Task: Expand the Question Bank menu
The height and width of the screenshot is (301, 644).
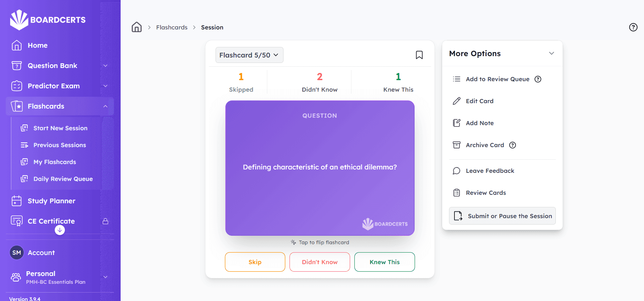Action: (x=105, y=66)
